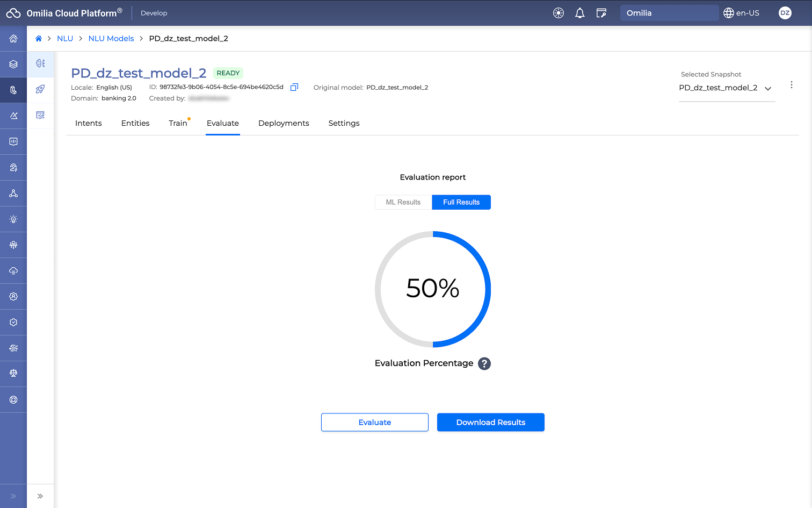The width and height of the screenshot is (812, 508).
Task: Open the en-US language selector
Action: [x=742, y=13]
